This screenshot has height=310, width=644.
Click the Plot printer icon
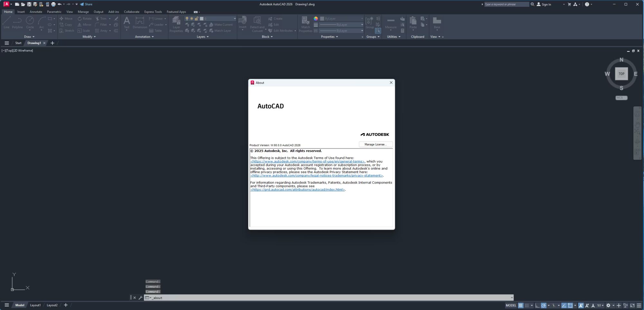click(53, 4)
